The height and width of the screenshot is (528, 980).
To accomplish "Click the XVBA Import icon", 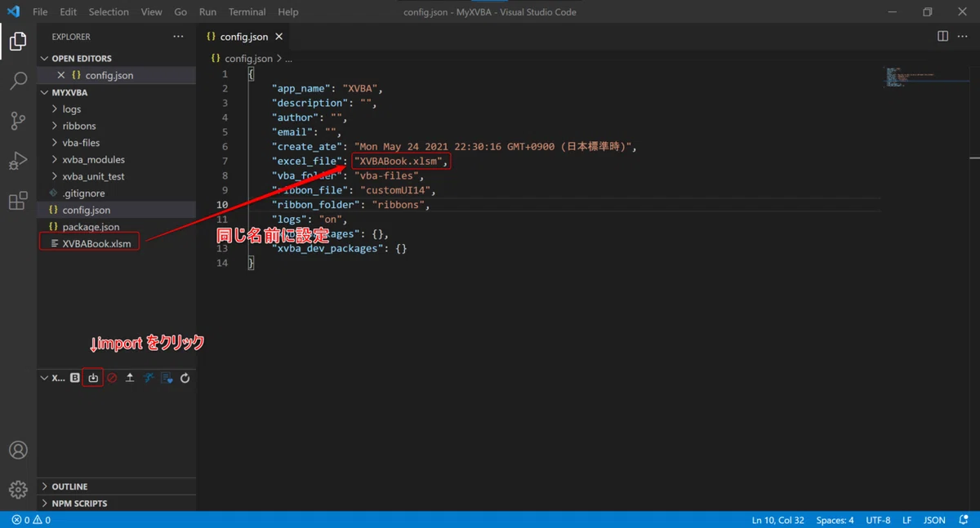I will pos(93,378).
